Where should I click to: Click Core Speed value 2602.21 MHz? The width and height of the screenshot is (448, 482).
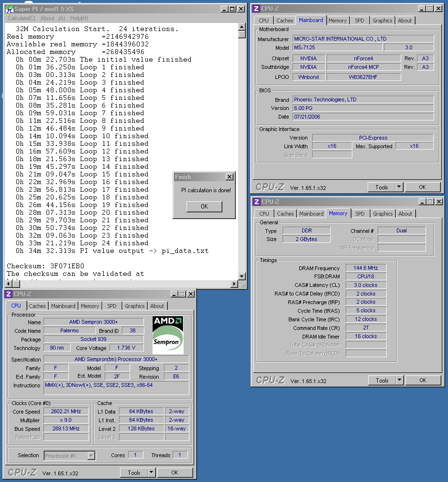66,411
